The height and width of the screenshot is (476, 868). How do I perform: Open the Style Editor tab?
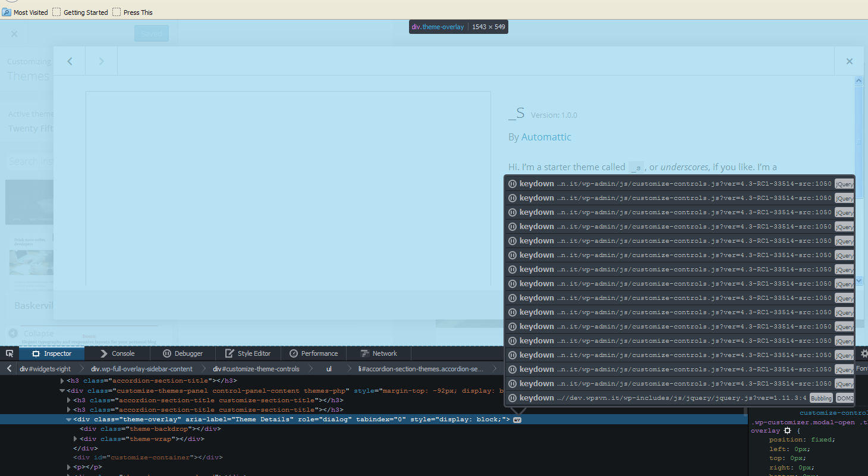(x=248, y=353)
